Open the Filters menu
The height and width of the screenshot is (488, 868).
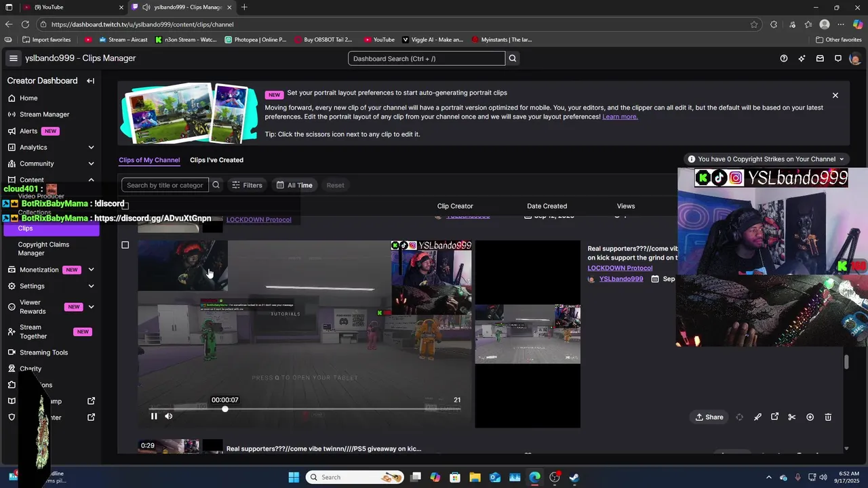[247, 185]
